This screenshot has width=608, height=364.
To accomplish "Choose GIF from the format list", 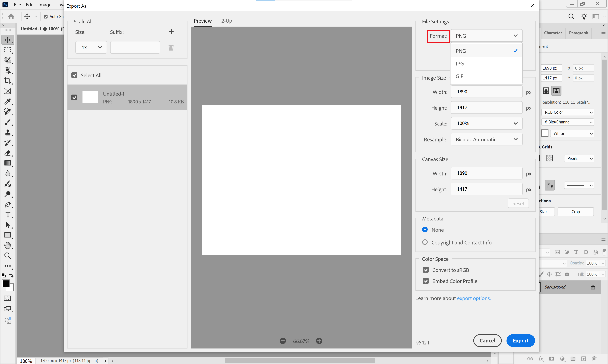I will [x=486, y=76].
